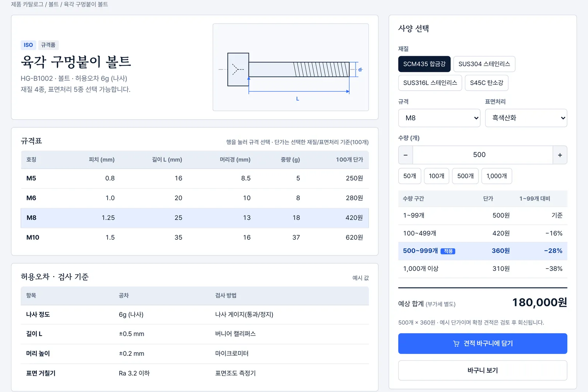Click the 적용 badge on 500~999개 tier
This screenshot has width=588, height=392.
448,251
